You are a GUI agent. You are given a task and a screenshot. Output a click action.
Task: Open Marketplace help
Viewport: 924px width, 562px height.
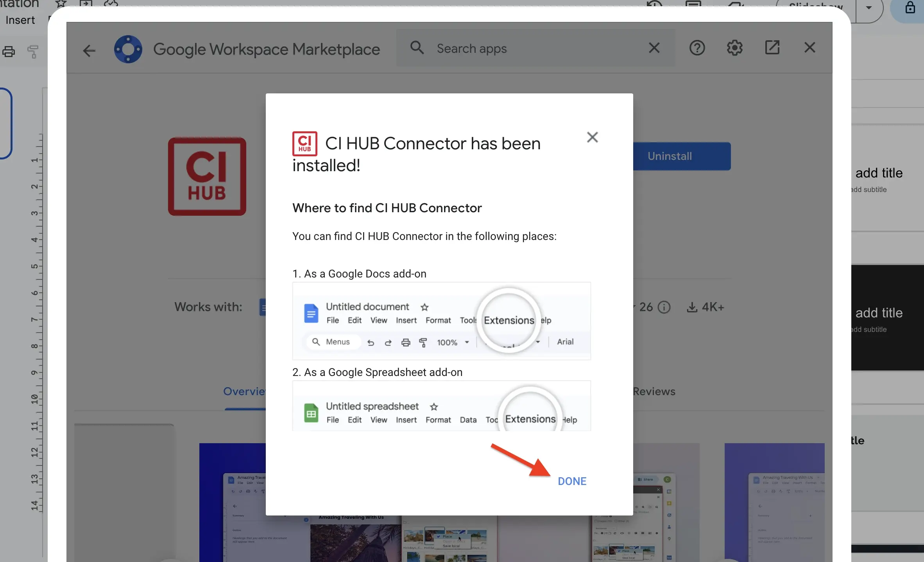[697, 48]
